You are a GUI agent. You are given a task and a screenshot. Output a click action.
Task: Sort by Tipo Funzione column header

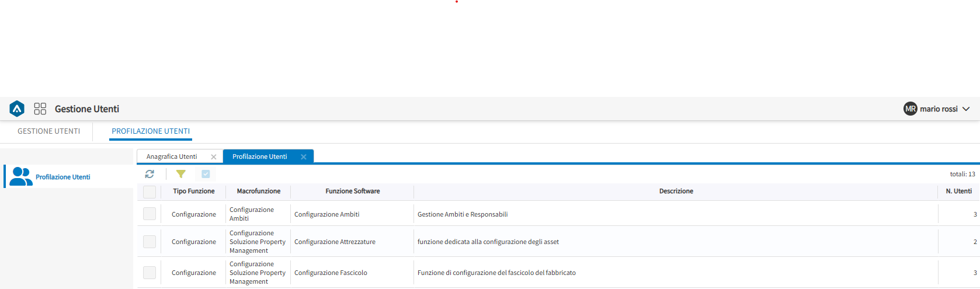(x=194, y=191)
